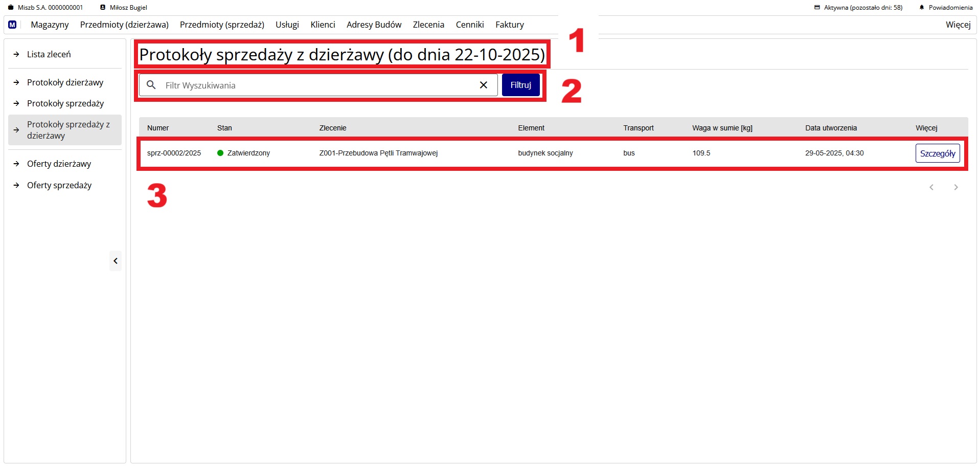Click the magnifier icon in search field
980x467 pixels.
coord(151,85)
